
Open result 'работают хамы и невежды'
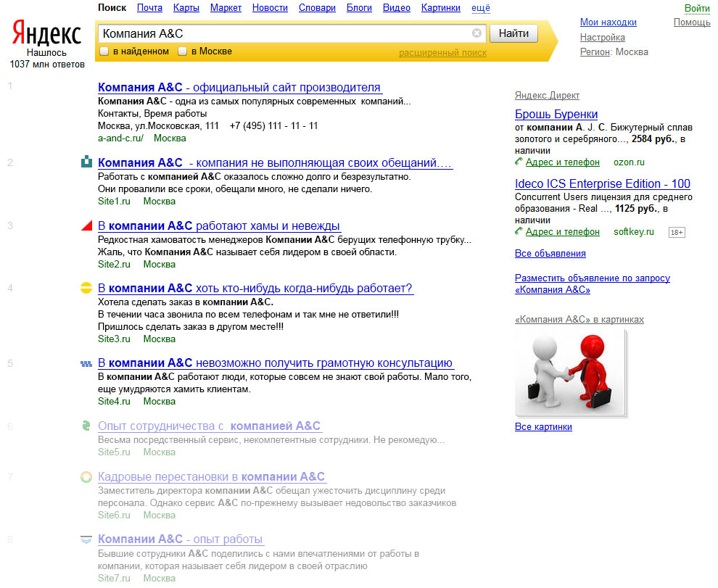(x=219, y=225)
